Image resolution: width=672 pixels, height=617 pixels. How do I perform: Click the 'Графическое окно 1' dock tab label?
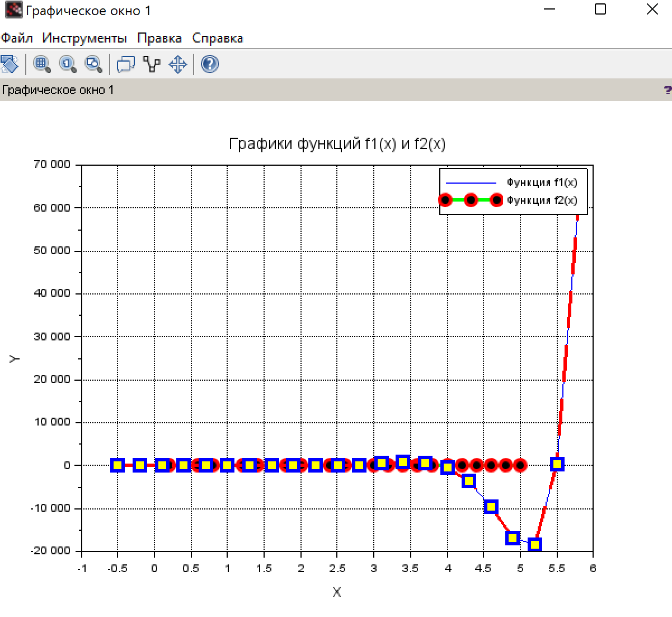point(58,90)
